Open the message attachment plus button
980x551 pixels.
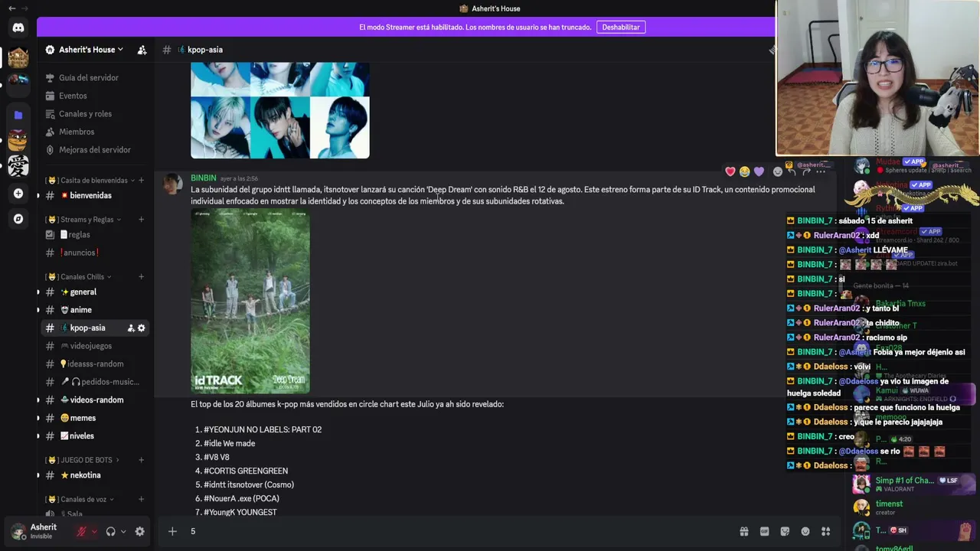tap(172, 531)
